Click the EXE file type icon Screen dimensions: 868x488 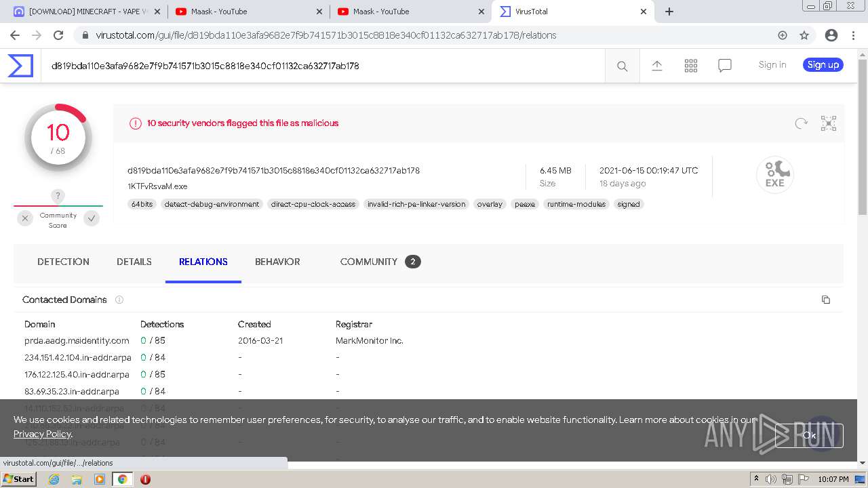775,174
